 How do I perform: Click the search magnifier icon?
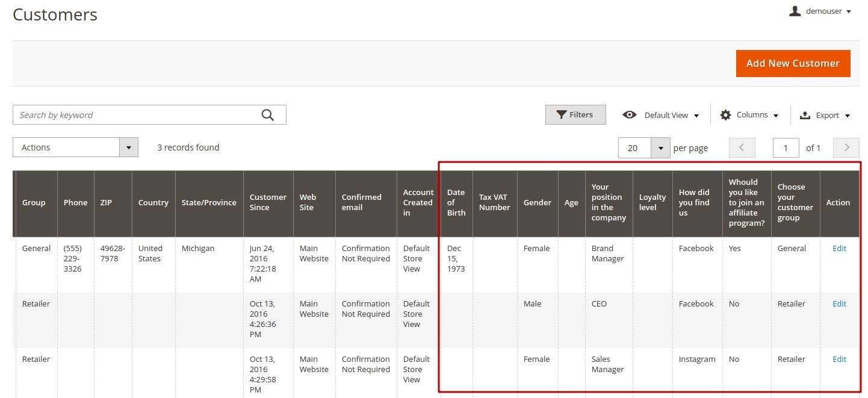click(268, 115)
